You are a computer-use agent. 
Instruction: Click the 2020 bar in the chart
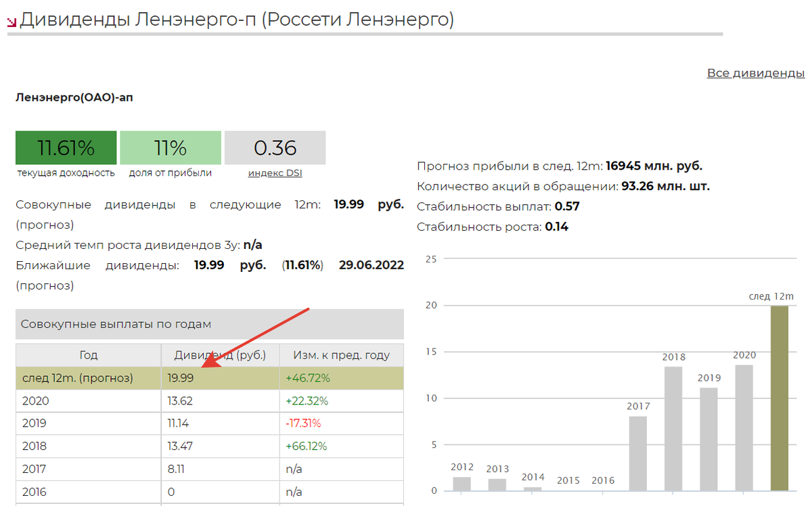(744, 428)
